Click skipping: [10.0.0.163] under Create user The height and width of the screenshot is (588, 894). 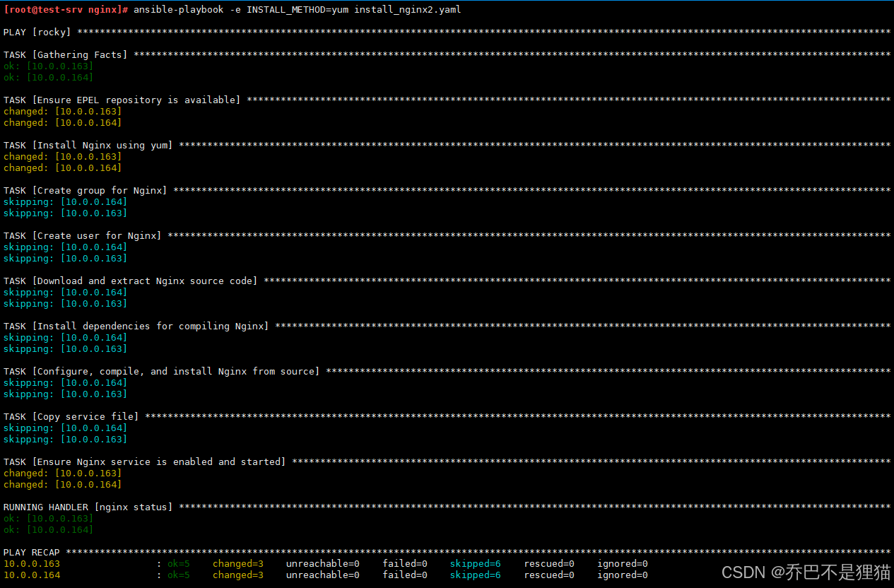tap(65, 259)
